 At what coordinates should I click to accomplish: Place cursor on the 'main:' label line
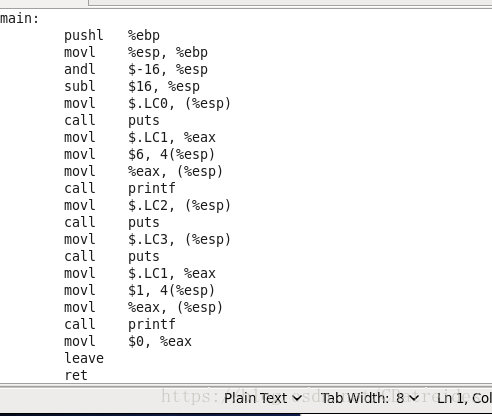click(20, 18)
